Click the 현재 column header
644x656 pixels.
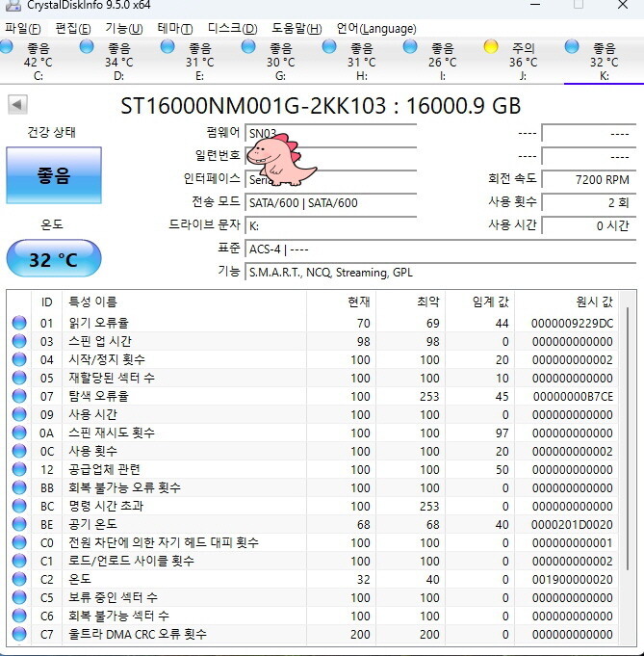tap(341, 302)
